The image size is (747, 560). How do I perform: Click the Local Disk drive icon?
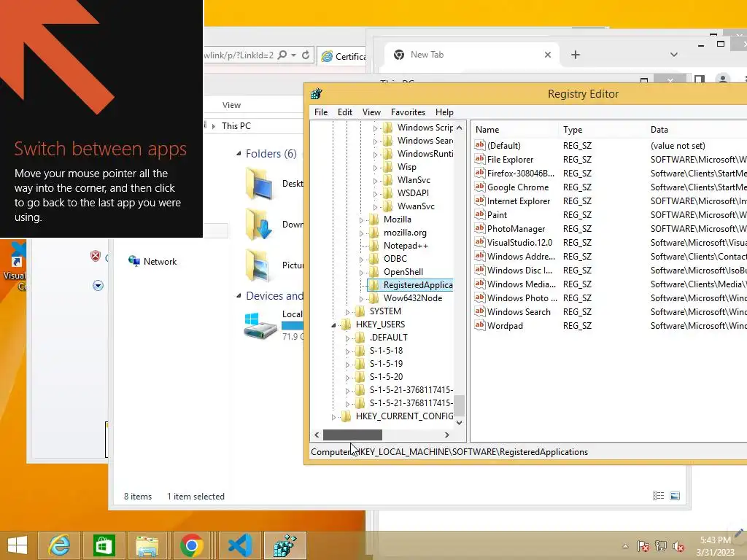[260, 326]
